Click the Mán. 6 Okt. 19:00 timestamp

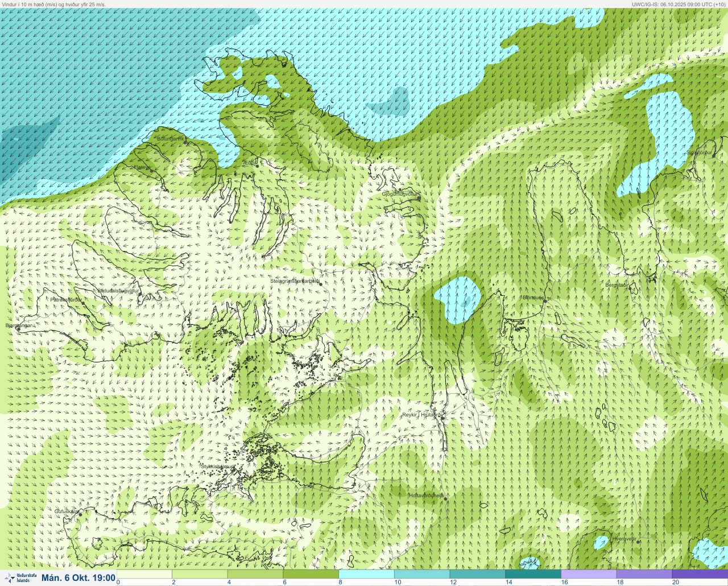tap(78, 578)
